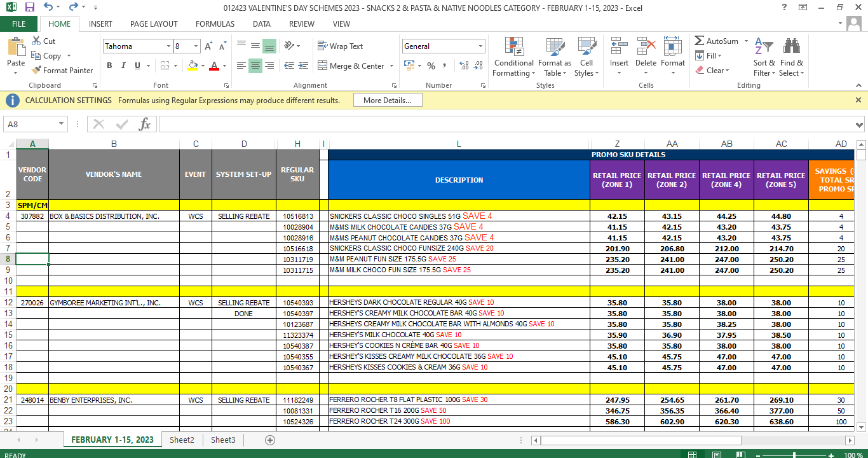This screenshot has width=868, height=458.
Task: Click the Insert cells icon
Action: 619,46
